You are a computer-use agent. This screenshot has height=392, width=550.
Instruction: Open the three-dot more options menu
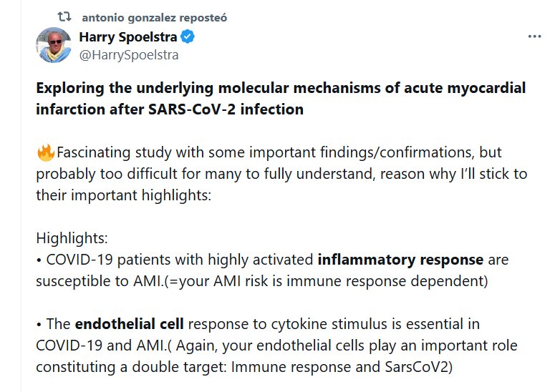click(534, 36)
